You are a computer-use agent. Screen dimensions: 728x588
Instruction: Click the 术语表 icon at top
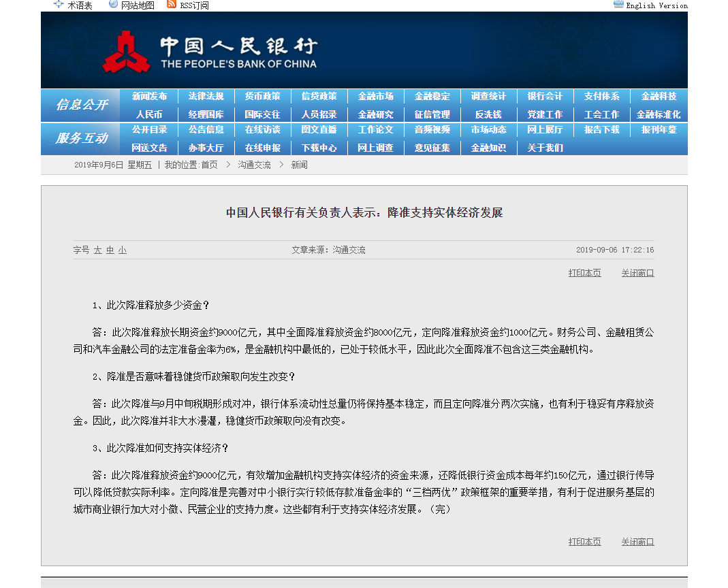[59, 4]
